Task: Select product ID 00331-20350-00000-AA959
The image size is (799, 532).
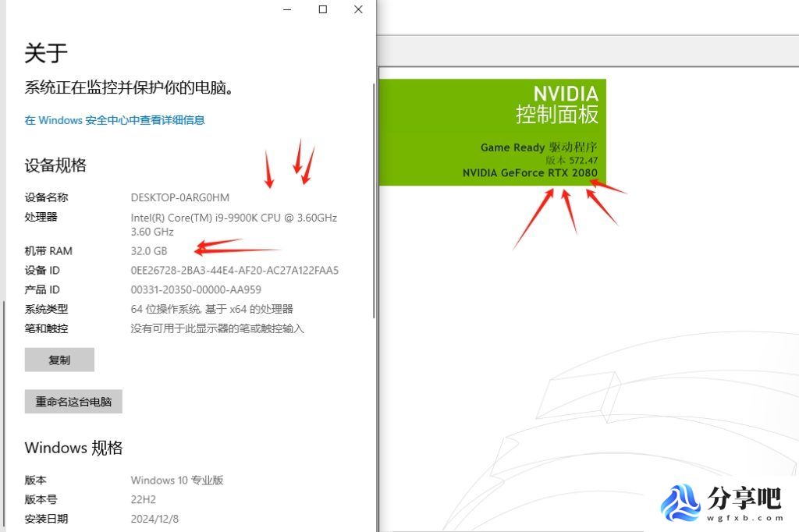Action: coord(196,289)
